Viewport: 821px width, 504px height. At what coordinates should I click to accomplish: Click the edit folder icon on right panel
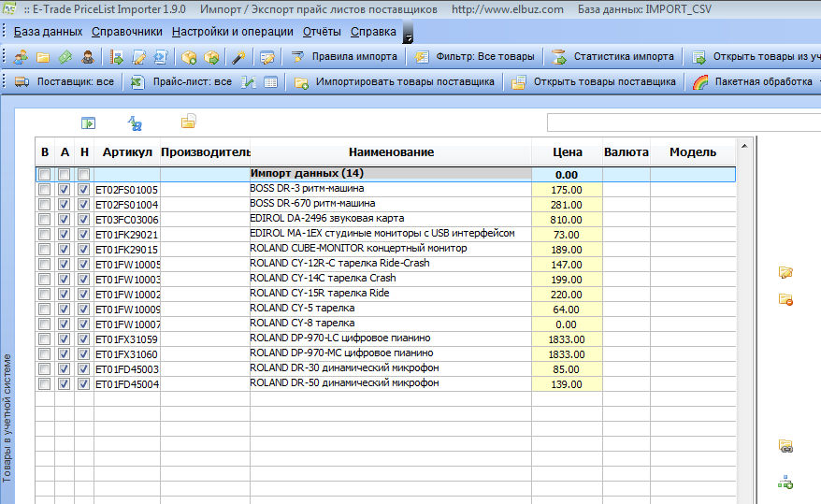click(785, 272)
